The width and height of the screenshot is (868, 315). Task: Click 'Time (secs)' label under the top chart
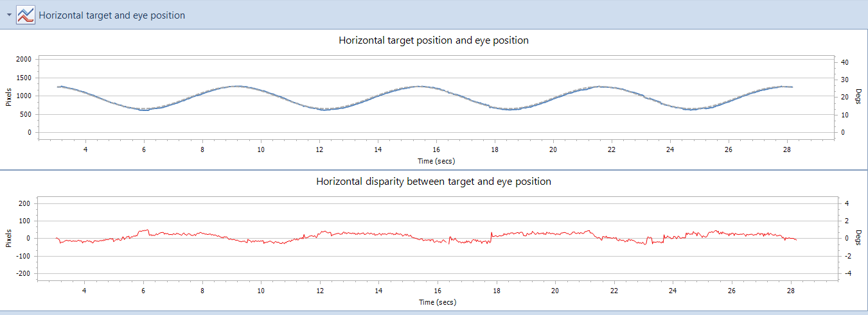coord(436,160)
